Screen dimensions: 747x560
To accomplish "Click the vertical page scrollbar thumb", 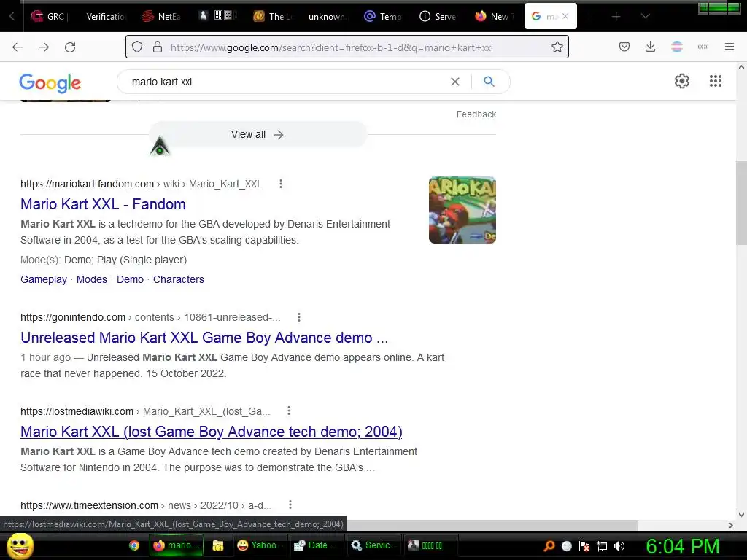I will pyautogui.click(x=741, y=203).
